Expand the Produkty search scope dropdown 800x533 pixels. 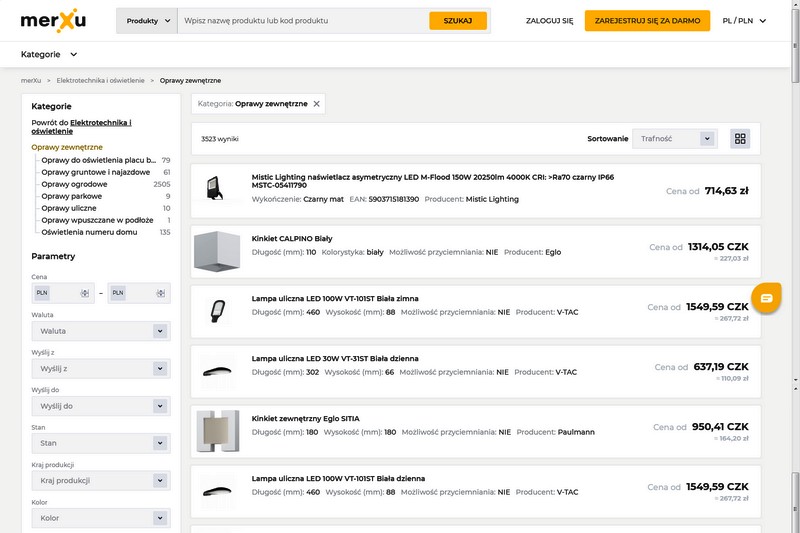147,21
